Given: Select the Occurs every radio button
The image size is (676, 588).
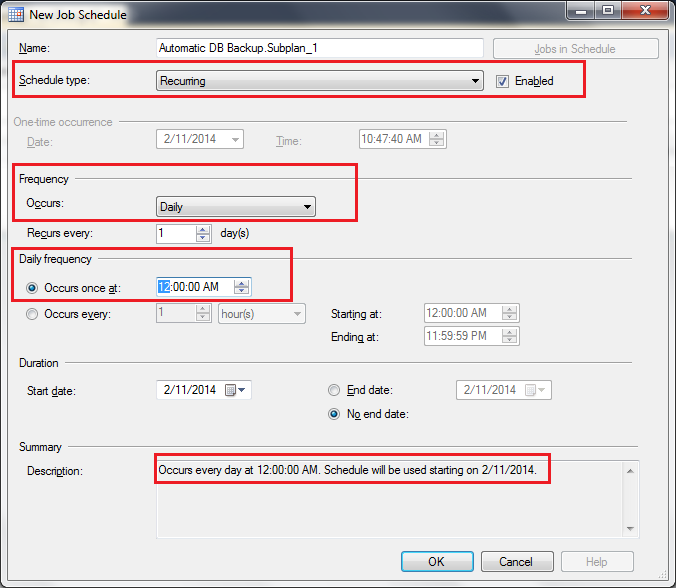Looking at the screenshot, I should (x=34, y=314).
